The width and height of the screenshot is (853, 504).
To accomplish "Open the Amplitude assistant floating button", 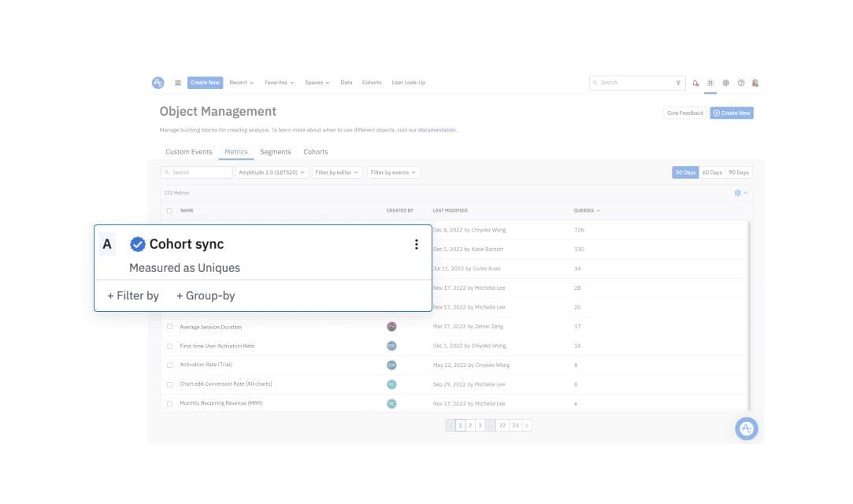I will [x=746, y=428].
